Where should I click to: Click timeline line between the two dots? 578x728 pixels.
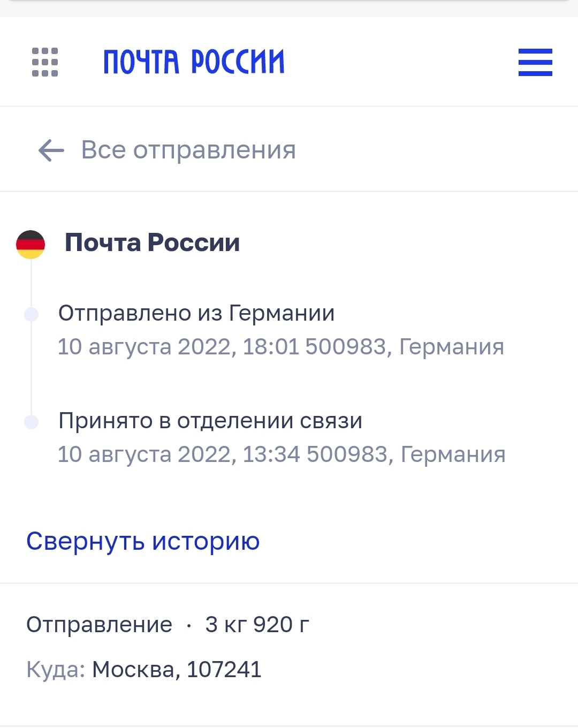pyautogui.click(x=32, y=368)
